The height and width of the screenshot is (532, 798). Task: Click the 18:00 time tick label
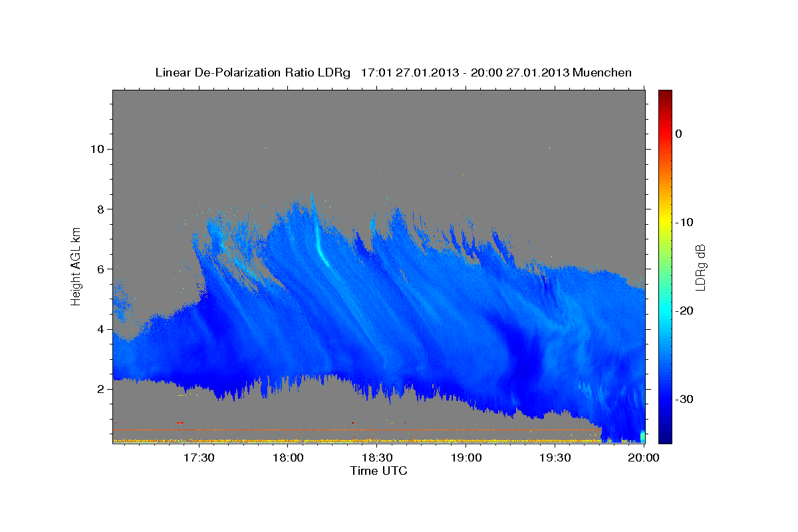[x=288, y=458]
